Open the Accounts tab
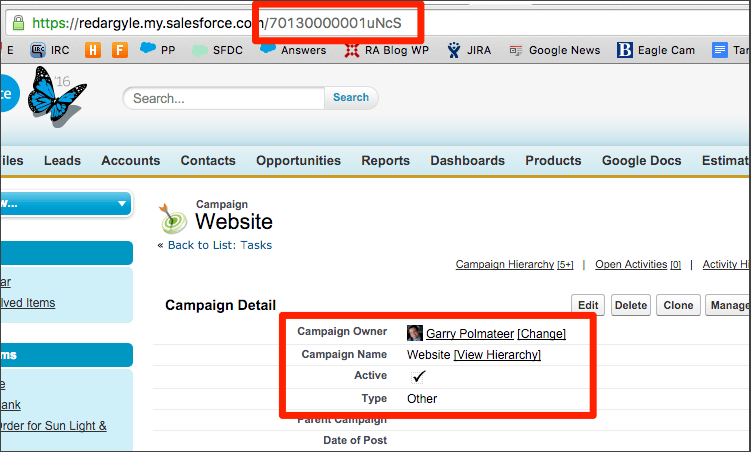The image size is (751, 452). [131, 161]
